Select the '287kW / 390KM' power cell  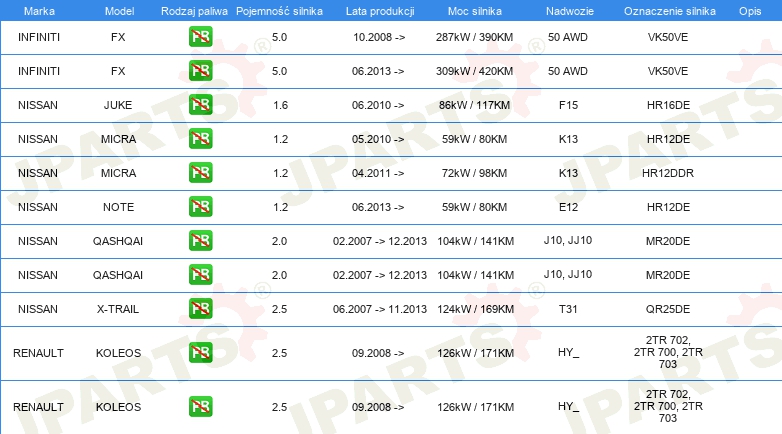point(474,37)
